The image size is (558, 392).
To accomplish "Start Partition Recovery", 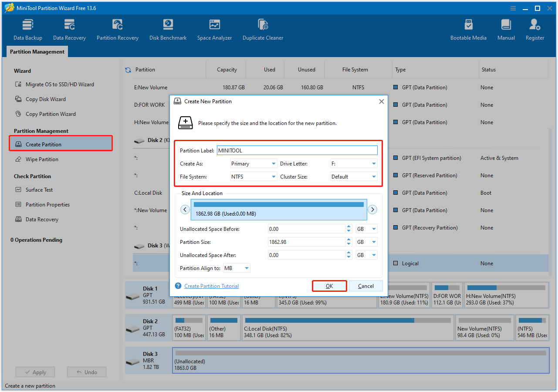I will (x=117, y=29).
